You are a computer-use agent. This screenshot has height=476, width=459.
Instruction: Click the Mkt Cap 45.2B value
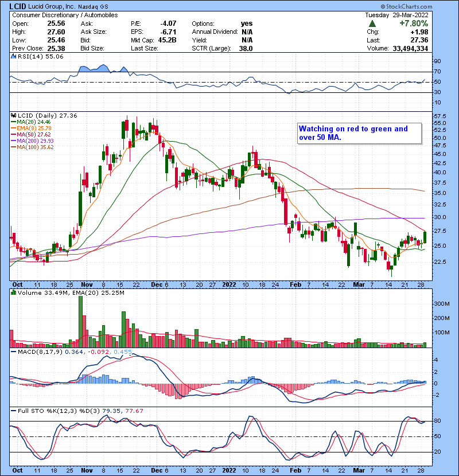point(167,40)
